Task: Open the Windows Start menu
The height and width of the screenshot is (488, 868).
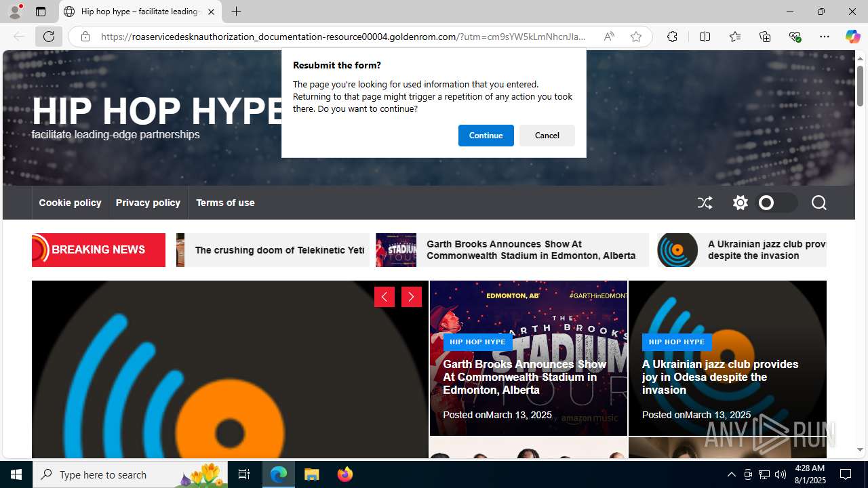Action: pos(16,474)
